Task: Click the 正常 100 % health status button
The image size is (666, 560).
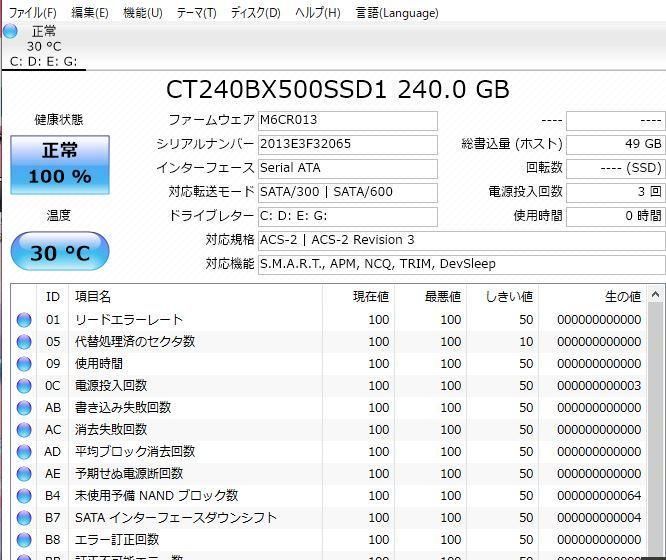Action: coord(60,165)
